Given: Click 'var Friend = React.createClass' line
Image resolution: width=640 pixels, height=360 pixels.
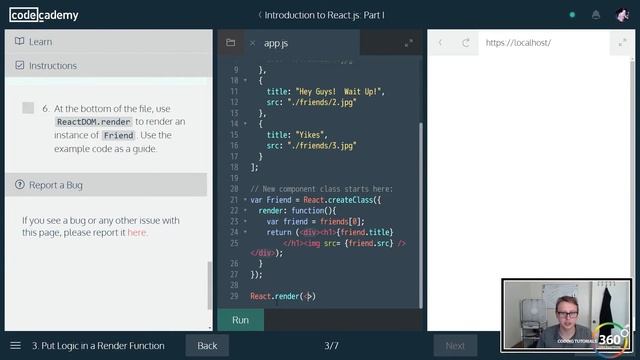Looking at the screenshot, I should coord(316,200).
